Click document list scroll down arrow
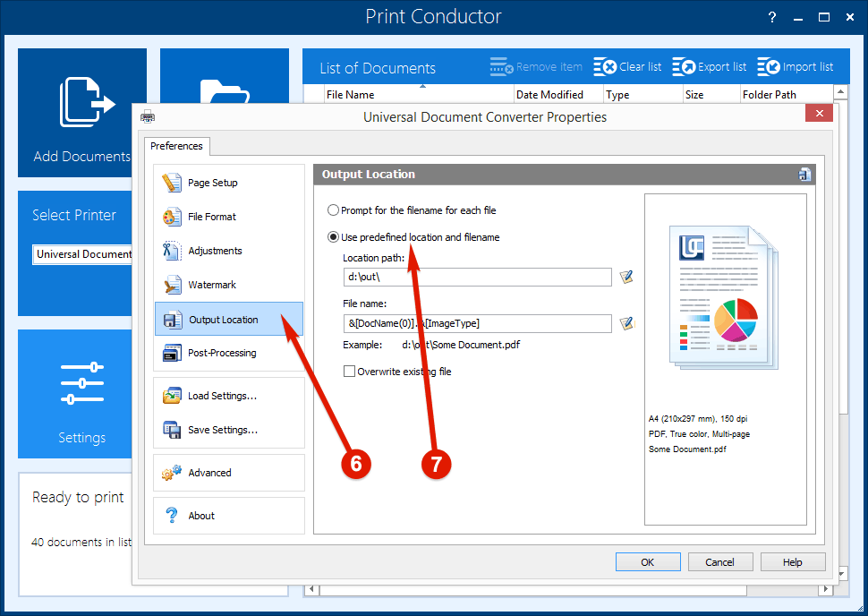This screenshot has width=868, height=616. pyautogui.click(x=841, y=574)
